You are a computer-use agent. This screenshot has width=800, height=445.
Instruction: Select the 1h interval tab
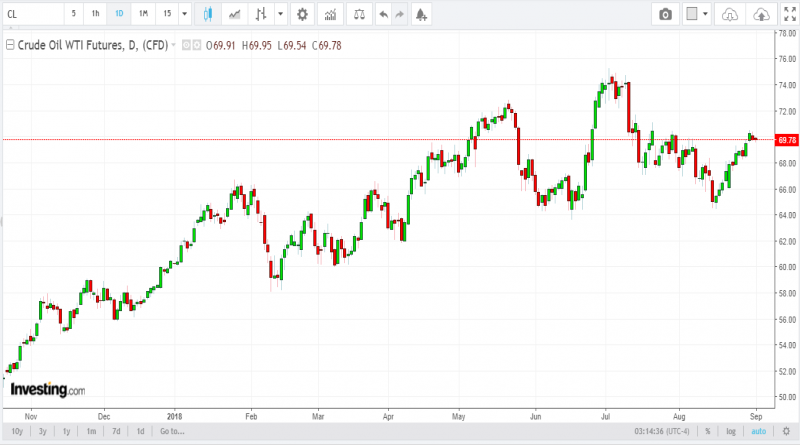[x=95, y=14]
